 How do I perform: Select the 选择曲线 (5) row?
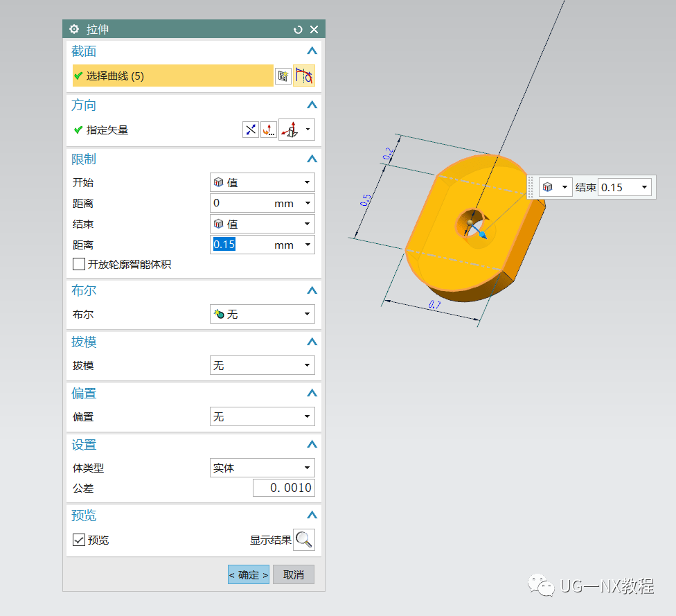click(173, 76)
